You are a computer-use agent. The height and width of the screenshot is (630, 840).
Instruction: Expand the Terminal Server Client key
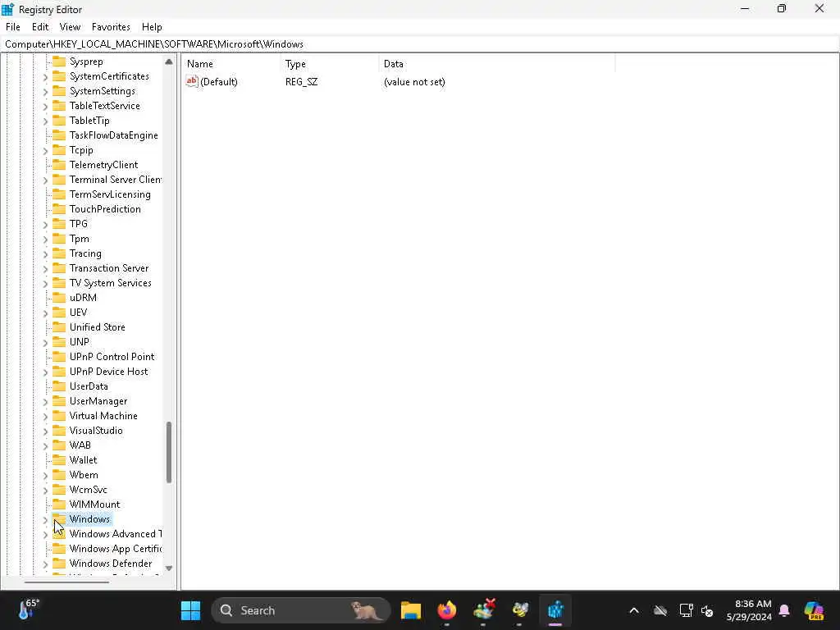coord(46,180)
